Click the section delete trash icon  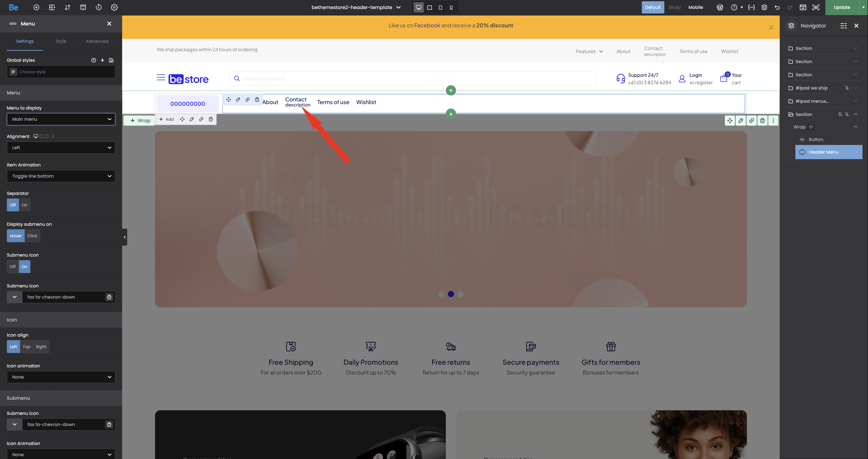[762, 121]
